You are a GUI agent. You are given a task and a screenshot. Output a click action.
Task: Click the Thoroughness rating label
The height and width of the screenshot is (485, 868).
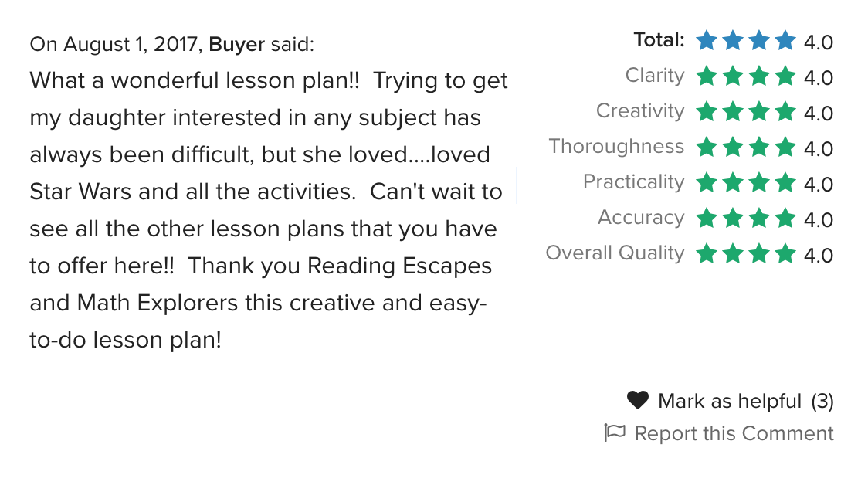click(617, 147)
